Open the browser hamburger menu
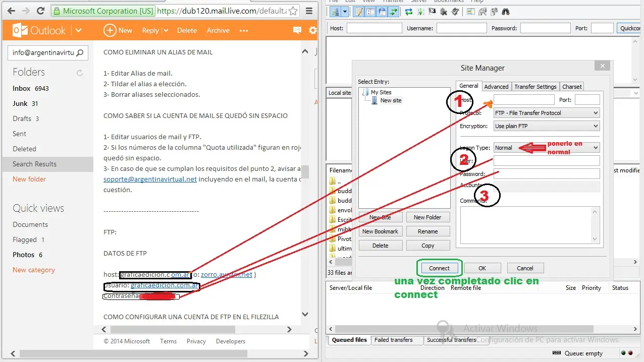This screenshot has width=644, height=362. [309, 11]
